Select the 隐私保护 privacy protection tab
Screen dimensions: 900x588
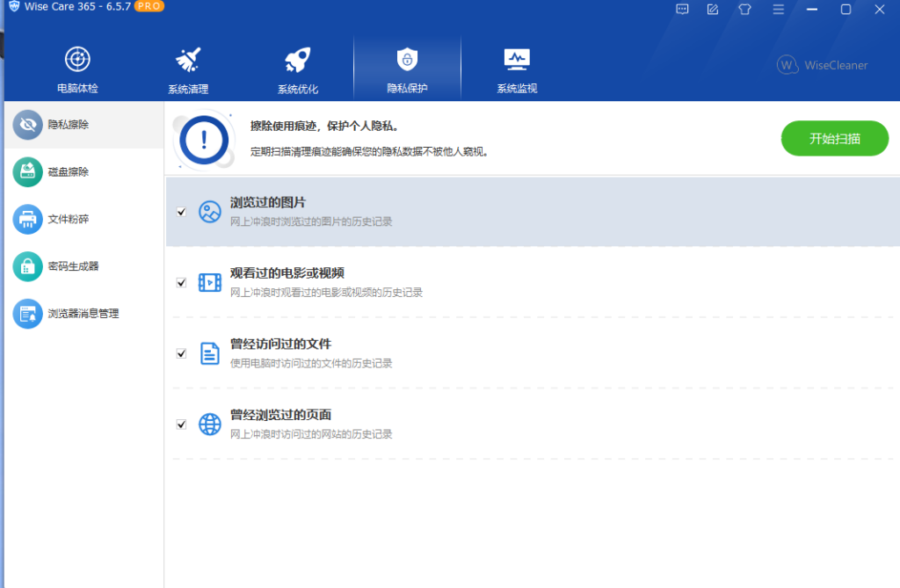click(407, 69)
